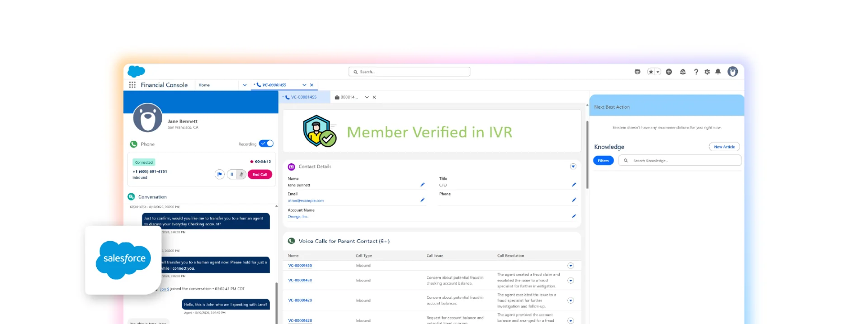Click the Contact Details card icon
Image resolution: width=868 pixels, height=324 pixels.
tap(292, 167)
